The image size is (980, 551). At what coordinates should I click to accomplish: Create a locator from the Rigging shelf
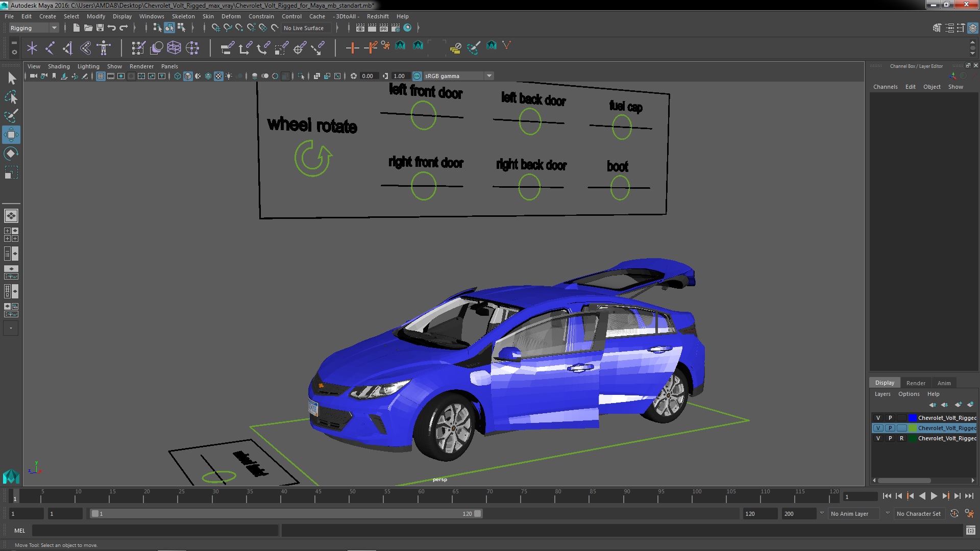(32, 48)
